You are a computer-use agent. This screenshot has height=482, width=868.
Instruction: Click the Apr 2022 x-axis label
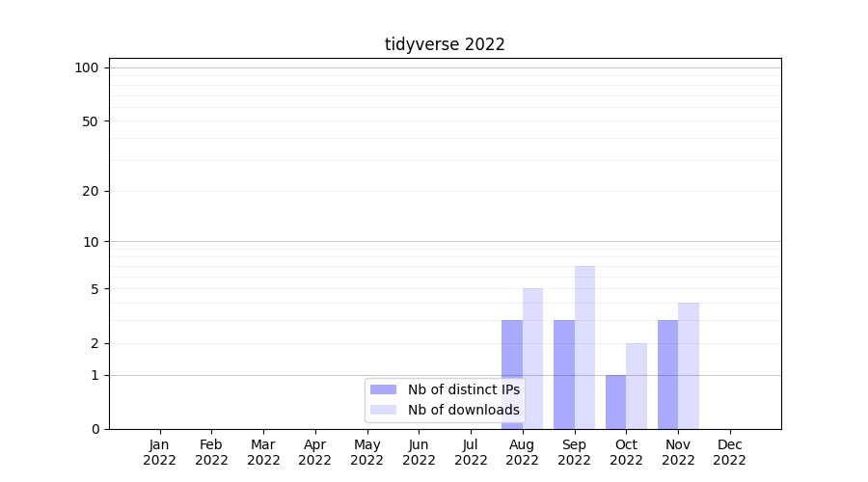tap(314, 452)
